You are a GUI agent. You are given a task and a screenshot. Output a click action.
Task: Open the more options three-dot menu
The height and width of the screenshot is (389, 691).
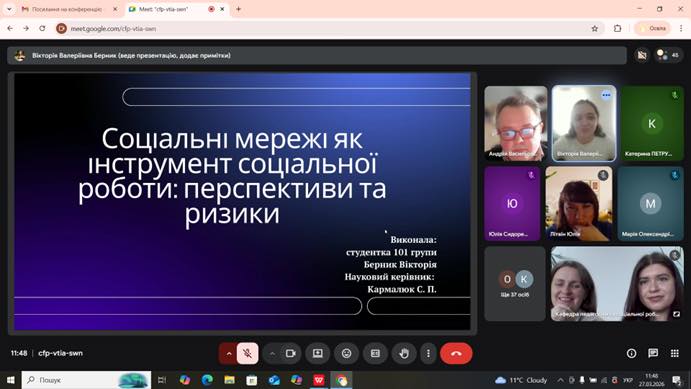point(428,353)
